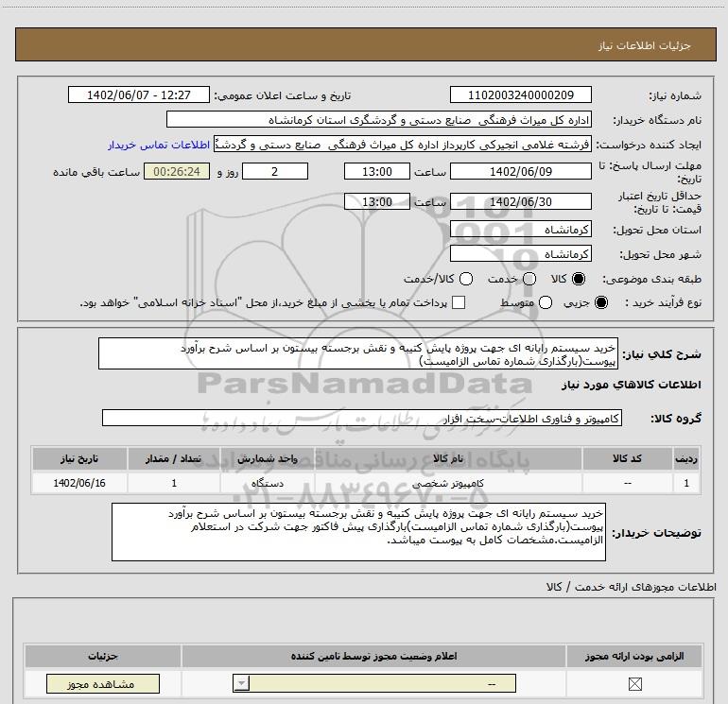
Task: Click the توضیحات خریدار text area
Action: tap(358, 532)
